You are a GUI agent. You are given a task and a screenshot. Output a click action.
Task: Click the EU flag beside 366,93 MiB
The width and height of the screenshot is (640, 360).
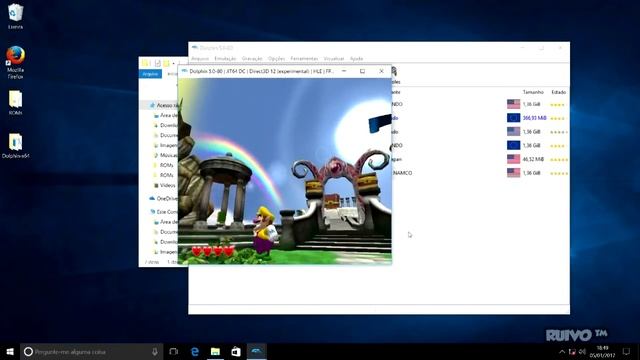pyautogui.click(x=513, y=118)
